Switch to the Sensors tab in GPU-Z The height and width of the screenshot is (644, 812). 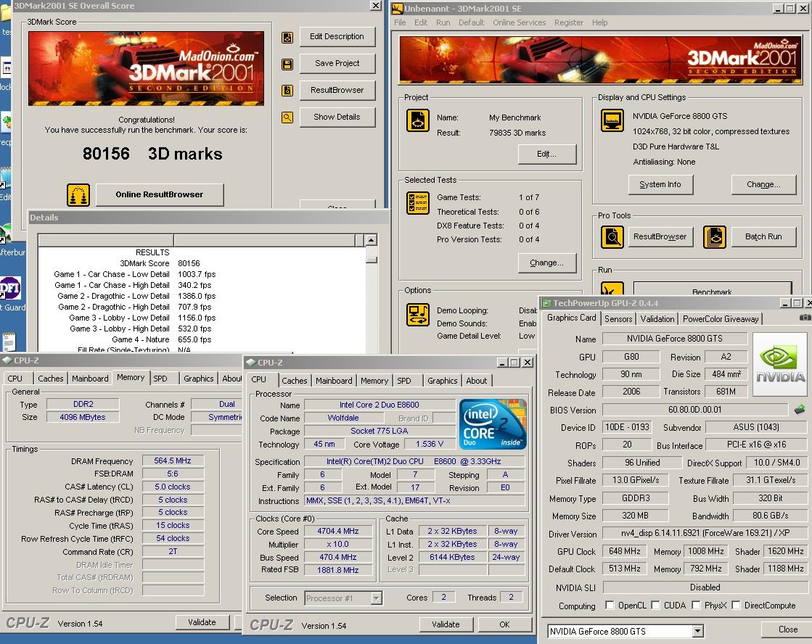(x=618, y=319)
